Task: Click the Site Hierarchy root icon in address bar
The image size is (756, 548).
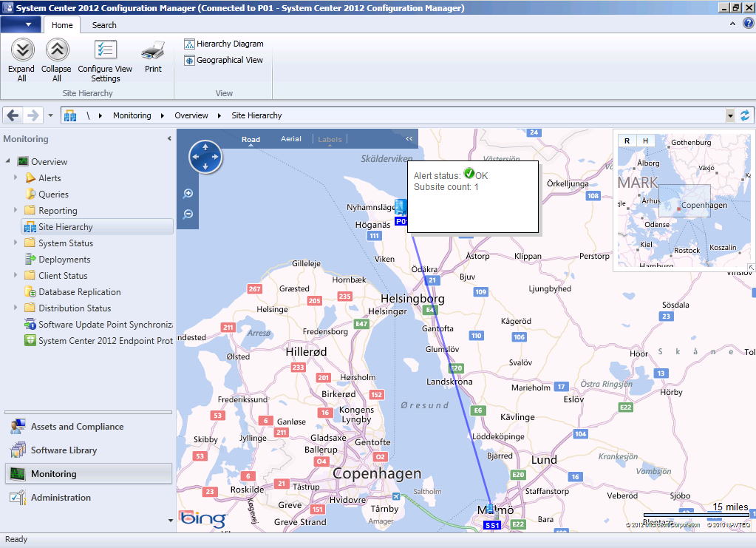Action: (70, 115)
